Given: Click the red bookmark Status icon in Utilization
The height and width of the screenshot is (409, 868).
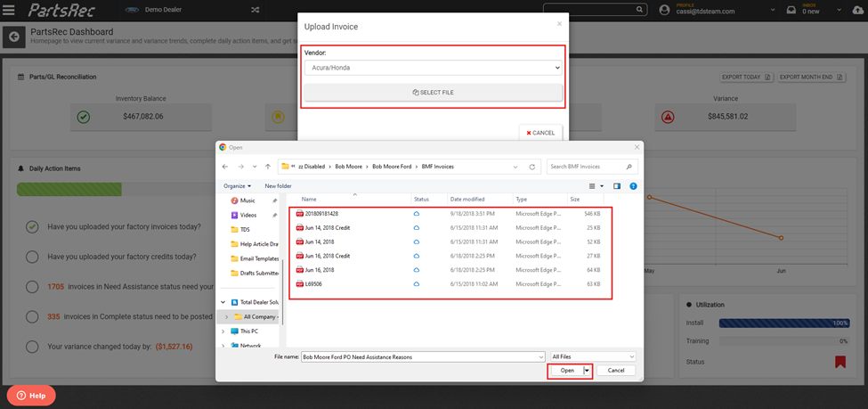Looking at the screenshot, I should 840,362.
